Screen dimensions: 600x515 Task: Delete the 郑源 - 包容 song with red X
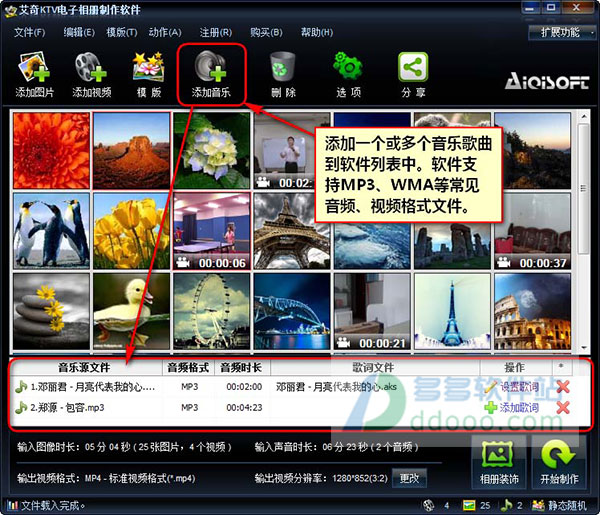(x=563, y=408)
